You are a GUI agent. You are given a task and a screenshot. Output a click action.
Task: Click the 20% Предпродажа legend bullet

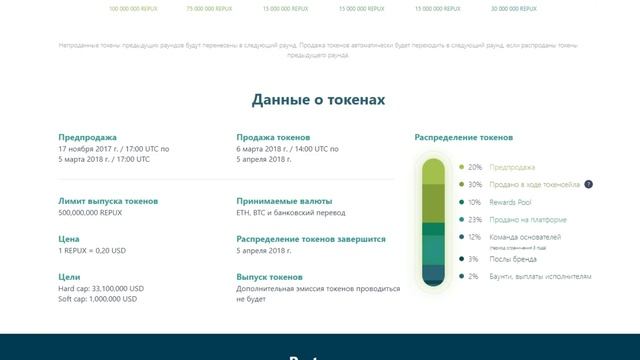point(462,167)
